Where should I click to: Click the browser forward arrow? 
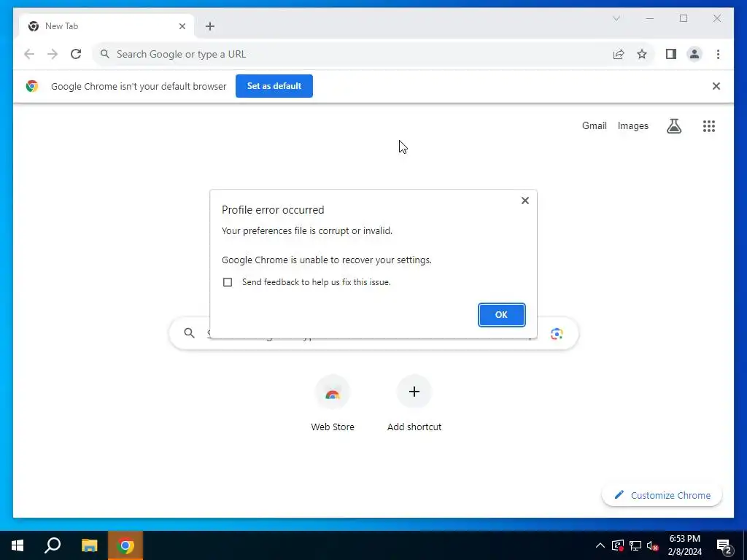[x=53, y=54]
